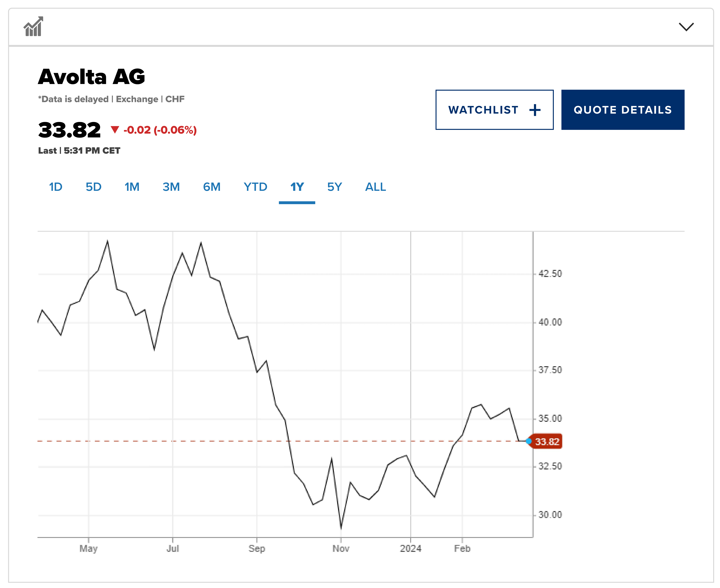Show the 1M chart range
The height and width of the screenshot is (588, 720).
[132, 187]
